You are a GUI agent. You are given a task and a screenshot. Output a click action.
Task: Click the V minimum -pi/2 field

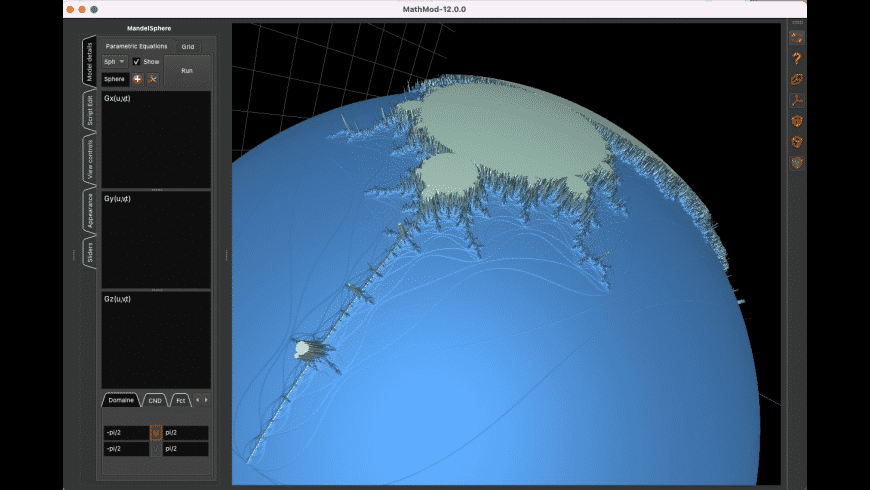126,448
